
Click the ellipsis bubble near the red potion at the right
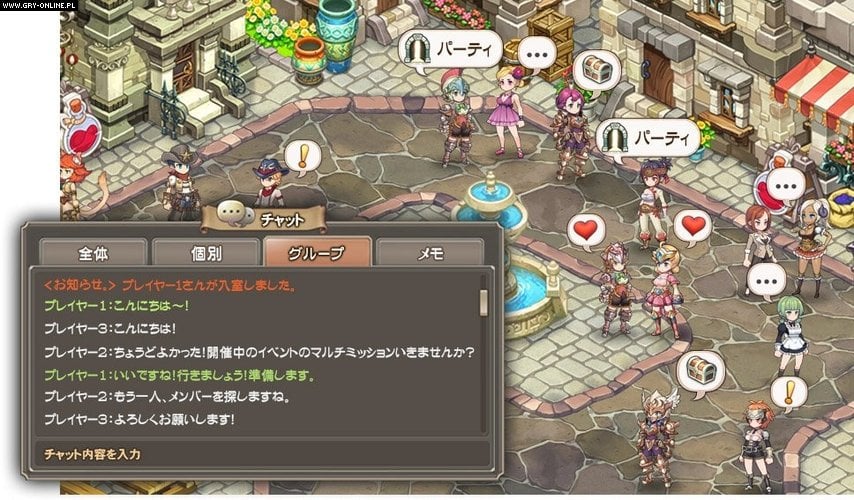[x=785, y=187]
